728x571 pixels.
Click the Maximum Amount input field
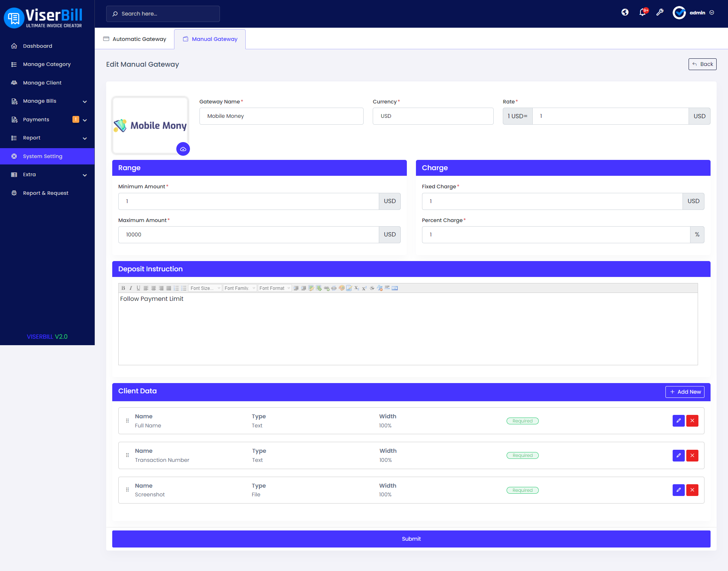tap(248, 235)
